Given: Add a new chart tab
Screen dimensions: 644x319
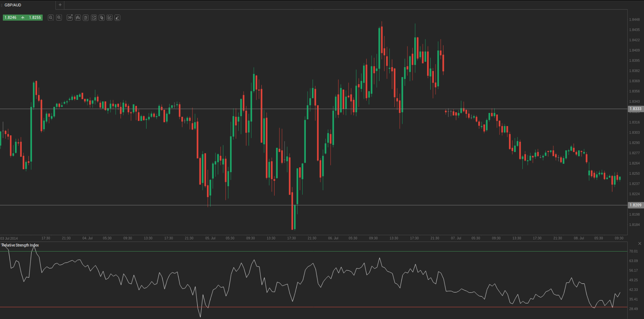Looking at the screenshot, I should [60, 5].
